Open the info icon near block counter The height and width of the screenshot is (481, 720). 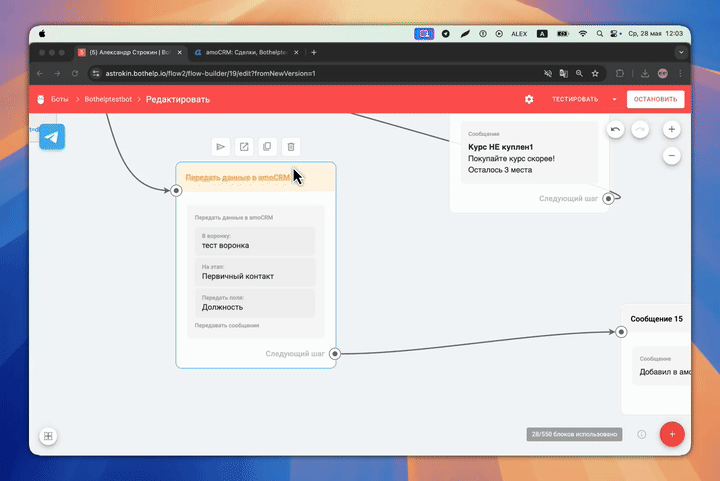641,434
